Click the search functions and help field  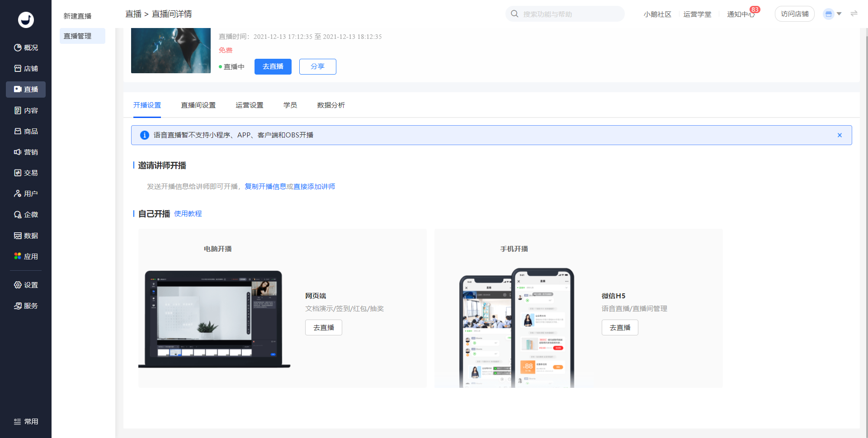(570, 14)
